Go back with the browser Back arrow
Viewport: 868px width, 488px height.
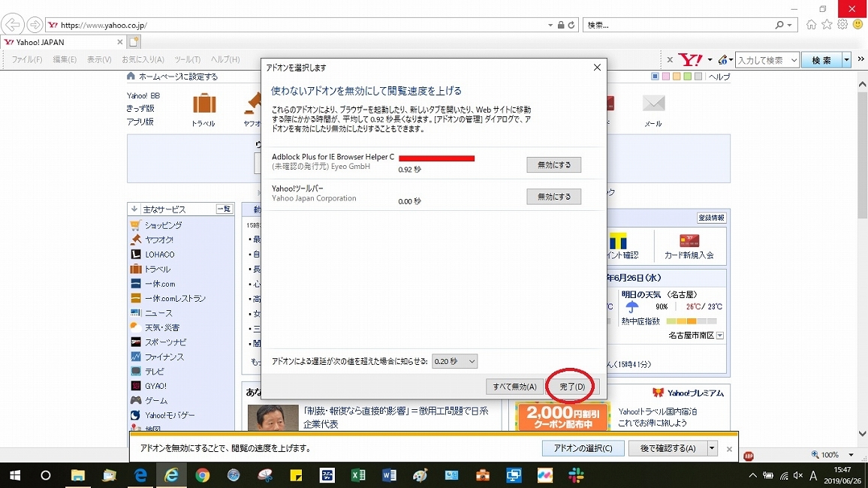click(12, 25)
